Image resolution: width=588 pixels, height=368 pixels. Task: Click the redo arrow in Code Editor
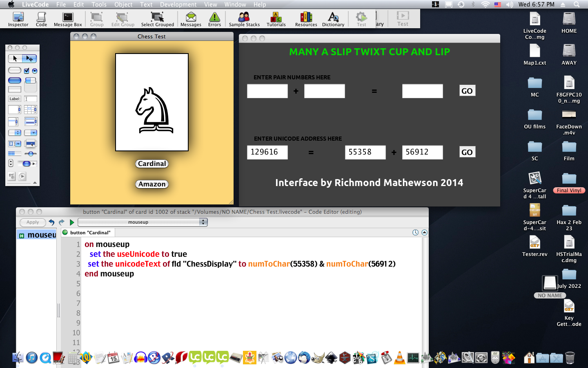tap(62, 222)
